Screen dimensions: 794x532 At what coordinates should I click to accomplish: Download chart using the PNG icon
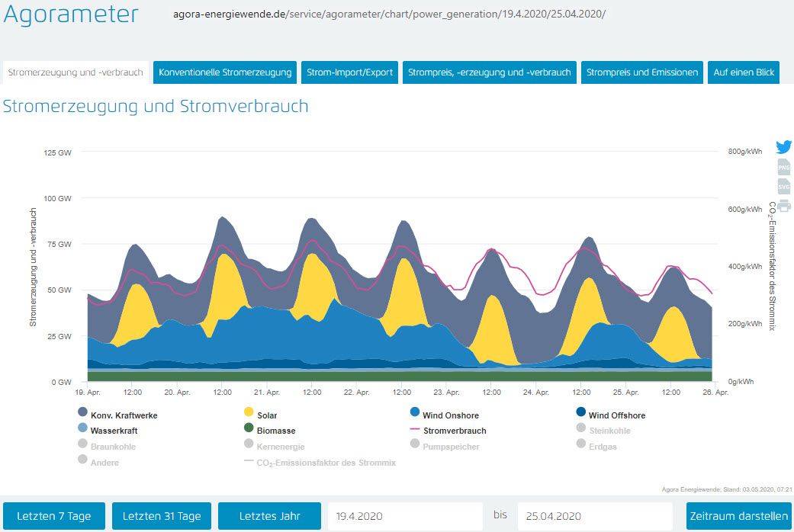tap(783, 168)
